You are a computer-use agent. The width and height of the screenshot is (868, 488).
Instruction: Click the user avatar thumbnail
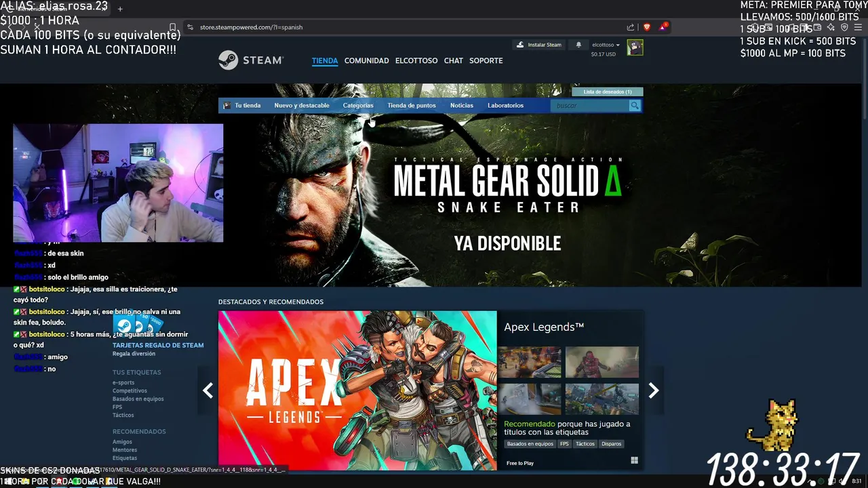tap(635, 47)
